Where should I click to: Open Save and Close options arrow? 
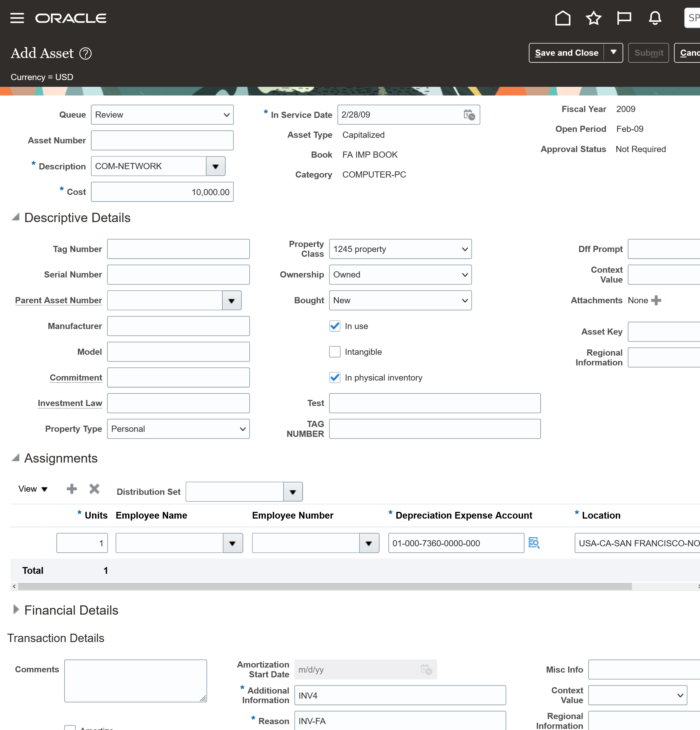[x=613, y=53]
